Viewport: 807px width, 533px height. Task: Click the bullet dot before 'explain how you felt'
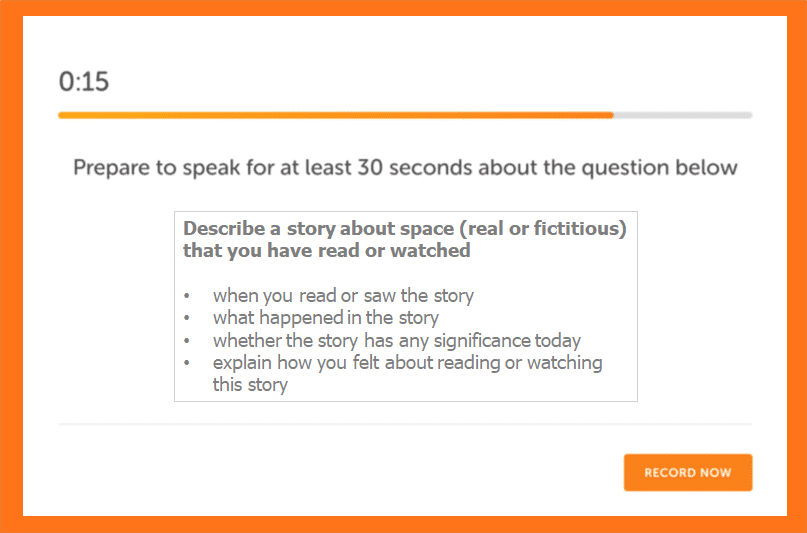tap(187, 363)
